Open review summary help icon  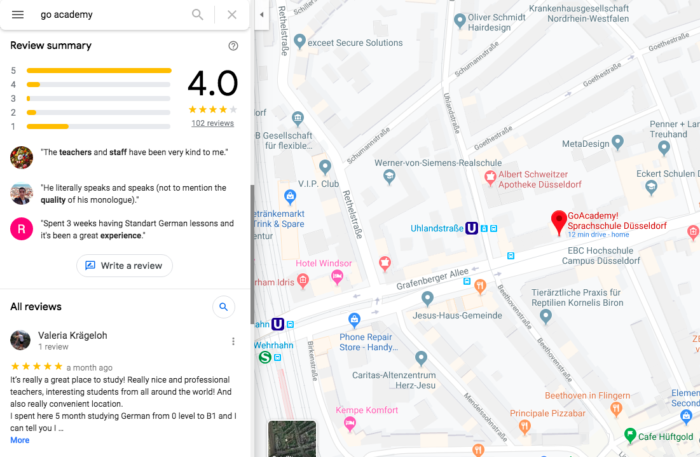click(x=233, y=46)
